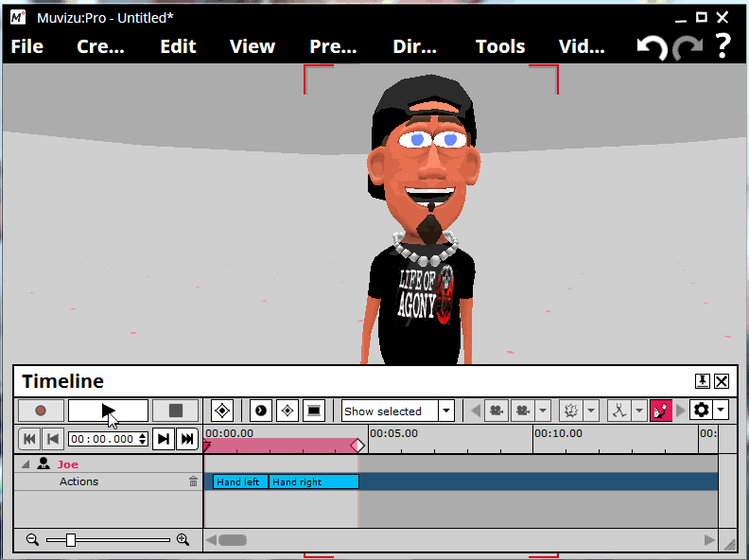
Task: Select the Joe character row
Action: point(109,464)
